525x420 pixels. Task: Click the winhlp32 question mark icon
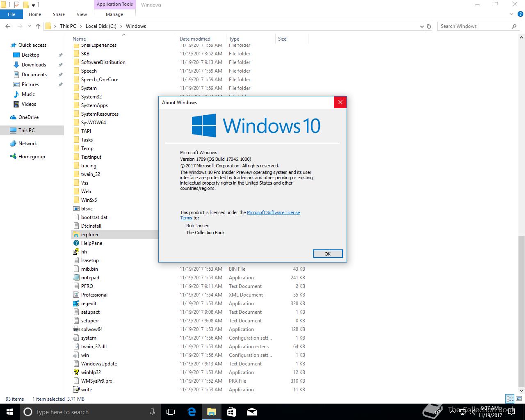76,372
